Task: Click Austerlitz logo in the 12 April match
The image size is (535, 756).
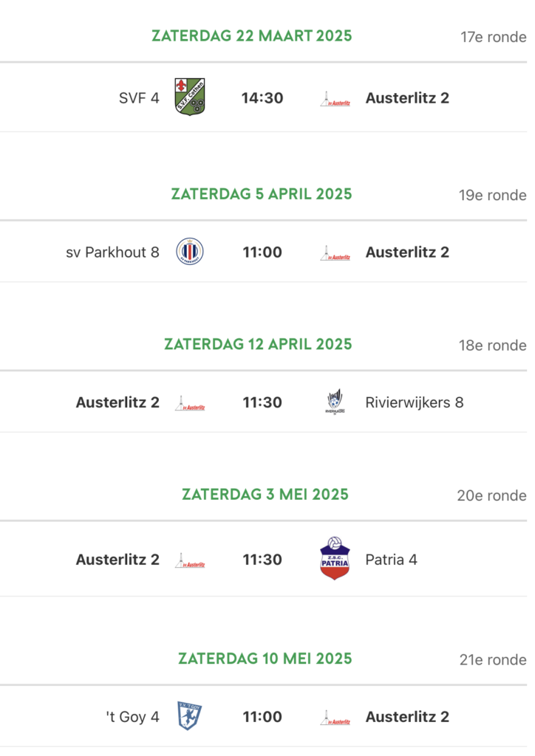Action: [190, 403]
